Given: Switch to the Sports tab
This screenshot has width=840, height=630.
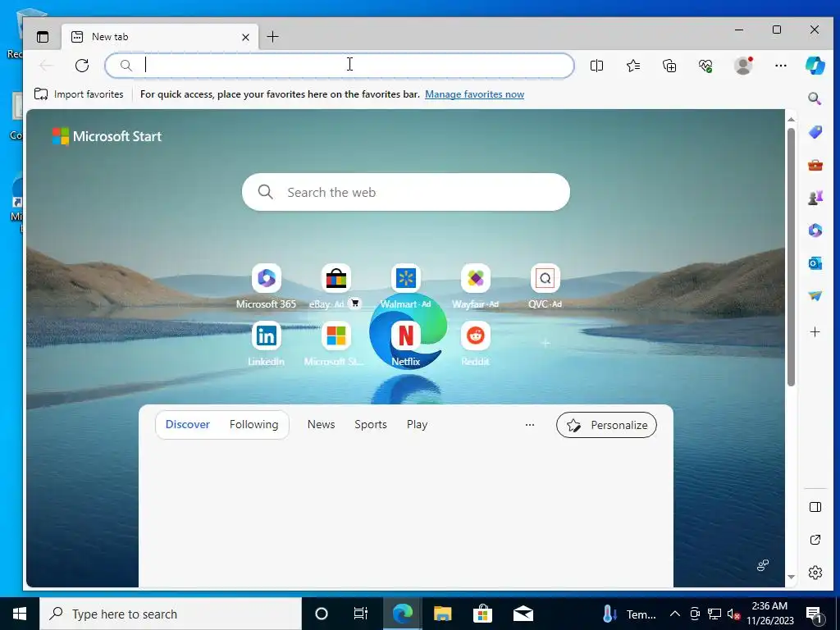Looking at the screenshot, I should click(x=371, y=424).
